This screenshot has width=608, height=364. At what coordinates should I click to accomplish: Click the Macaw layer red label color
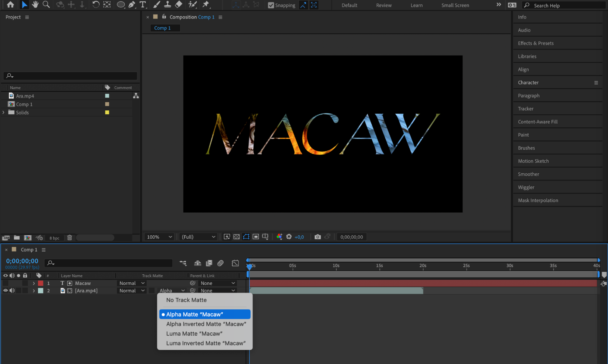40,283
